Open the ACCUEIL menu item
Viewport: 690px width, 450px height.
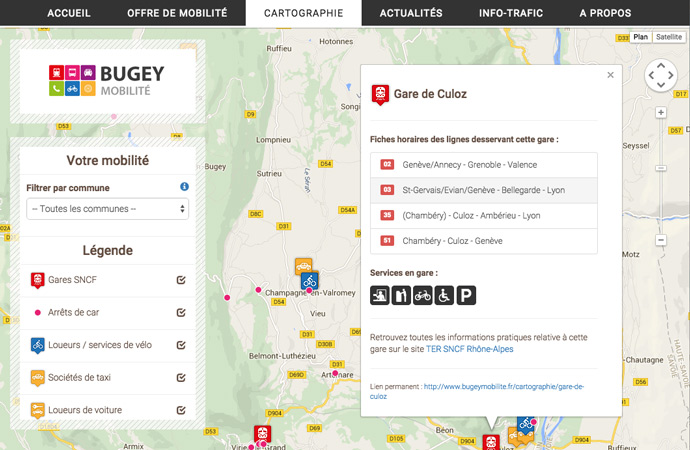point(69,13)
